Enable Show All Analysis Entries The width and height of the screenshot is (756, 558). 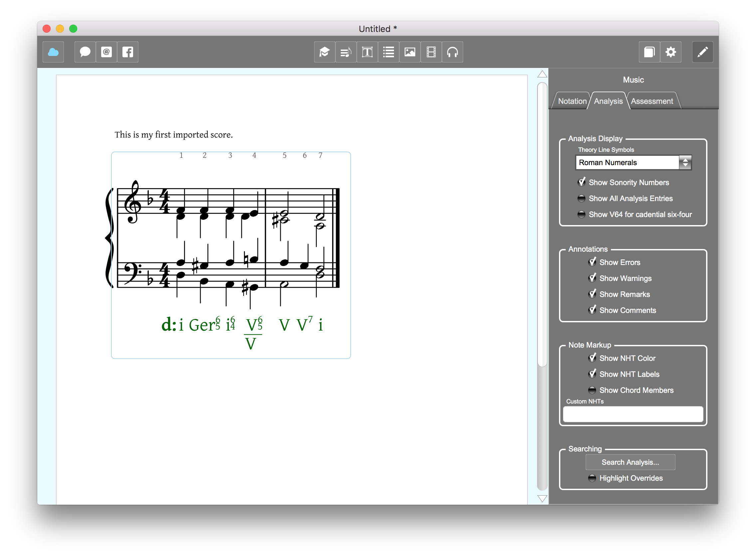coord(581,199)
